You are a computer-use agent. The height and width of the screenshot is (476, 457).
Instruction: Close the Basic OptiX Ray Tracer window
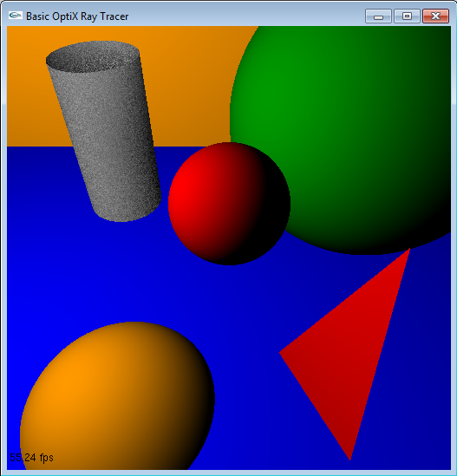coord(435,16)
